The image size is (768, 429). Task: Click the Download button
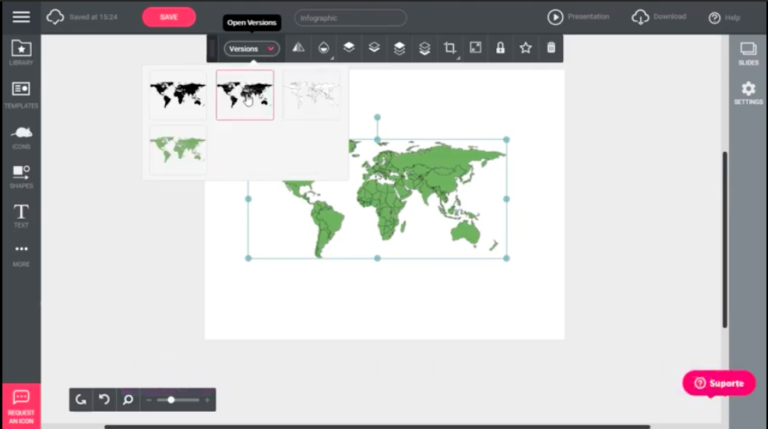click(659, 17)
